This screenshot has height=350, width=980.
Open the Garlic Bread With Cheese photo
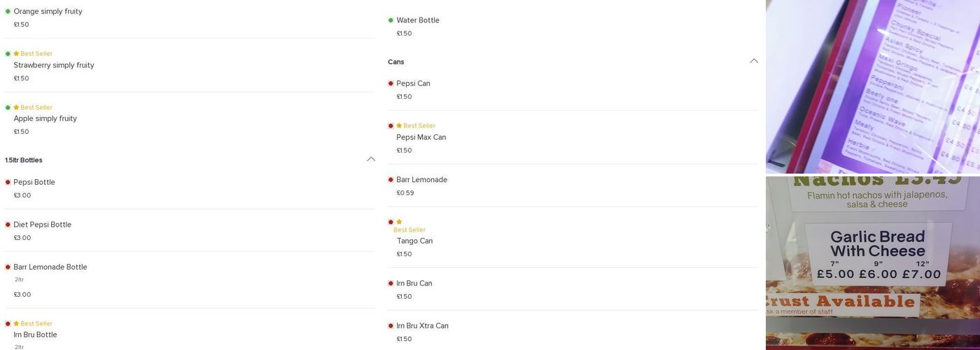click(872, 263)
